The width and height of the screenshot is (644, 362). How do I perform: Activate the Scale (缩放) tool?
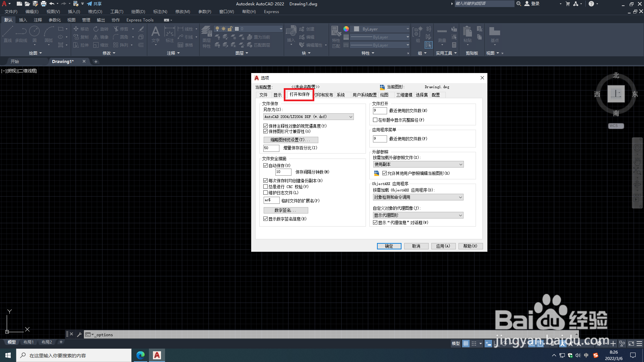pos(101,45)
